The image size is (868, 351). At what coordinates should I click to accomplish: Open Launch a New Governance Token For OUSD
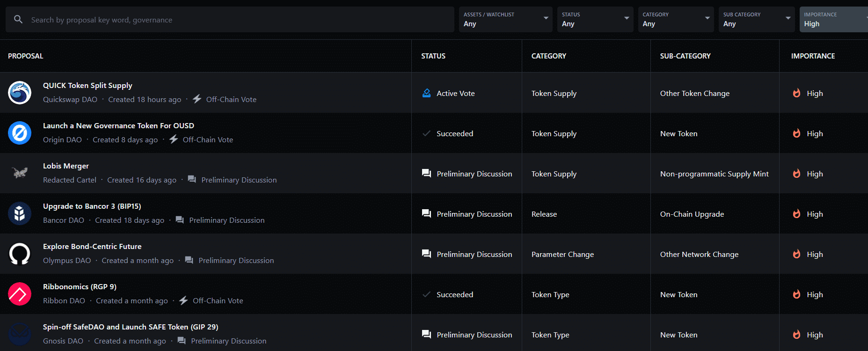(118, 126)
